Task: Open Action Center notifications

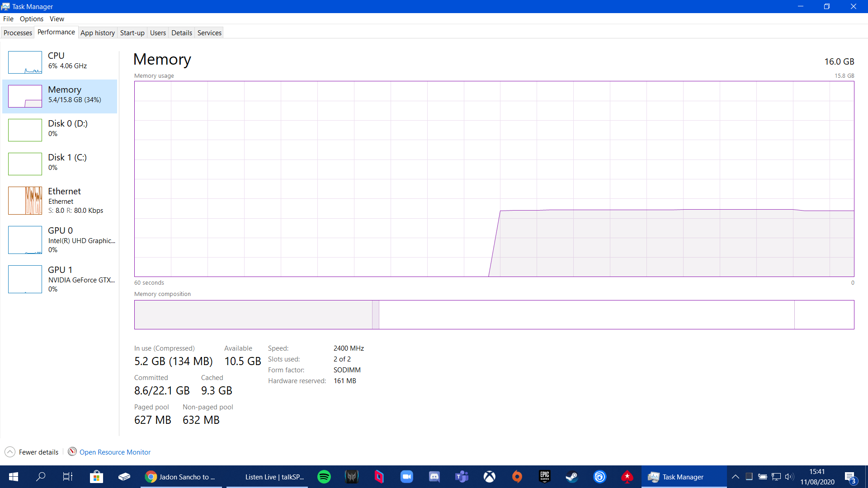Action: coord(852,477)
